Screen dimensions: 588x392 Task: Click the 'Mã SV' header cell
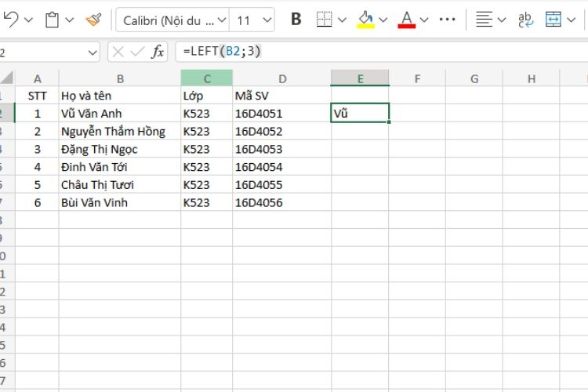[282, 96]
